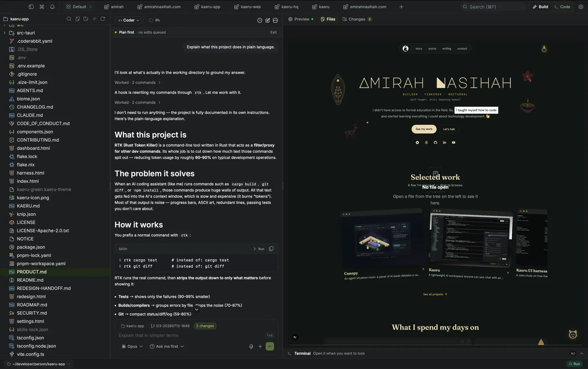Open Ask me first dropdown
The height and width of the screenshot is (369, 588).
coord(167,346)
